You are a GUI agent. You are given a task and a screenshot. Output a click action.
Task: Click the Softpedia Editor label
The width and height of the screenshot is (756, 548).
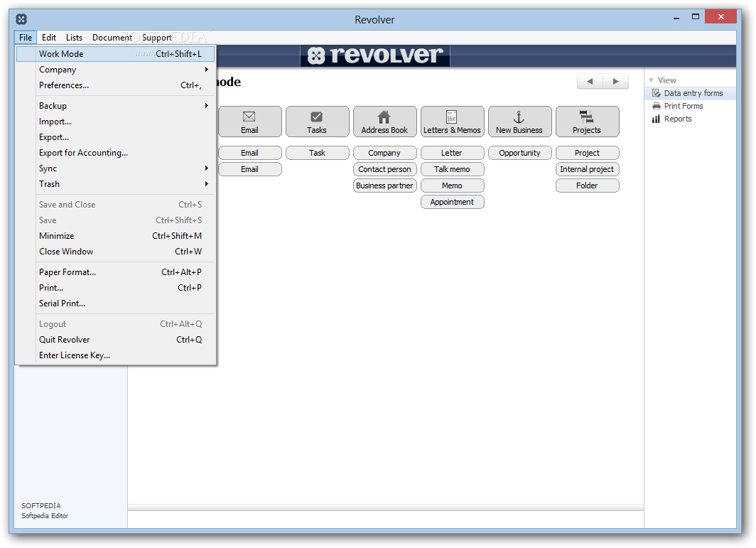[x=45, y=516]
